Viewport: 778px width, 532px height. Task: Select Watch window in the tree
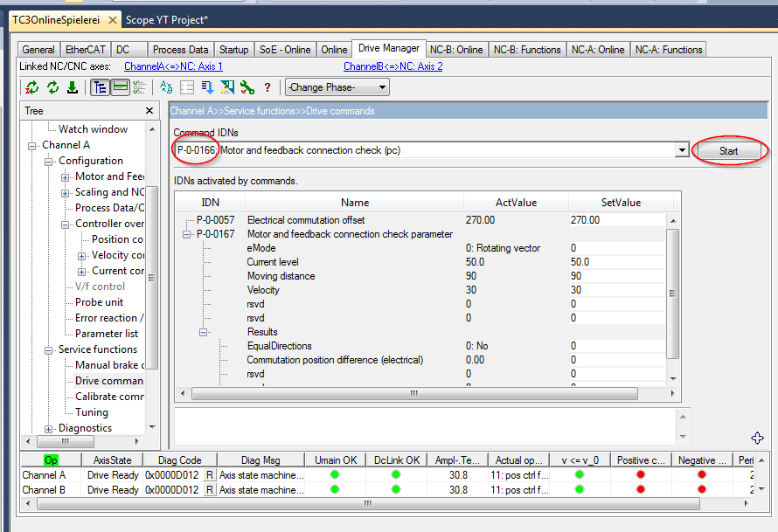point(93,129)
